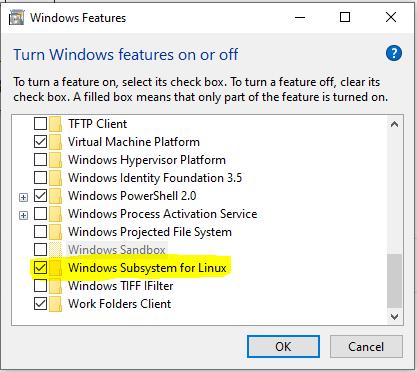Dismiss the dialog with the Cancel button
Viewport: 417px width, 372px height.
[x=366, y=347]
